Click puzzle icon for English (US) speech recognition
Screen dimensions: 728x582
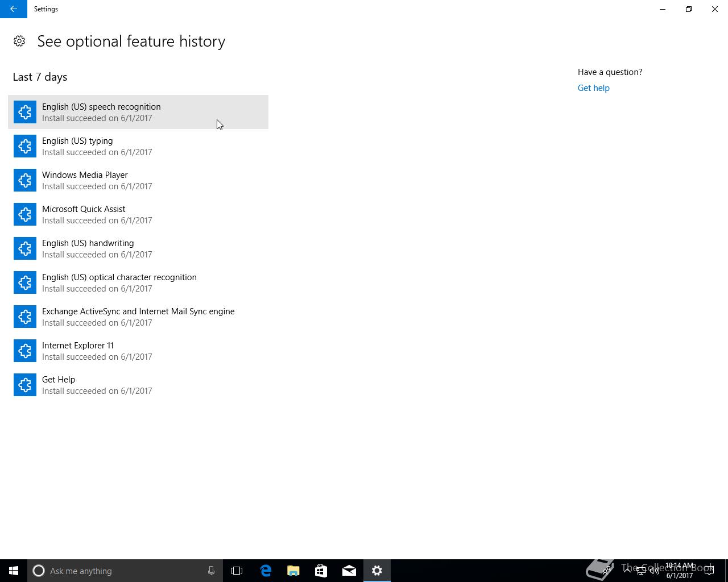click(x=25, y=112)
